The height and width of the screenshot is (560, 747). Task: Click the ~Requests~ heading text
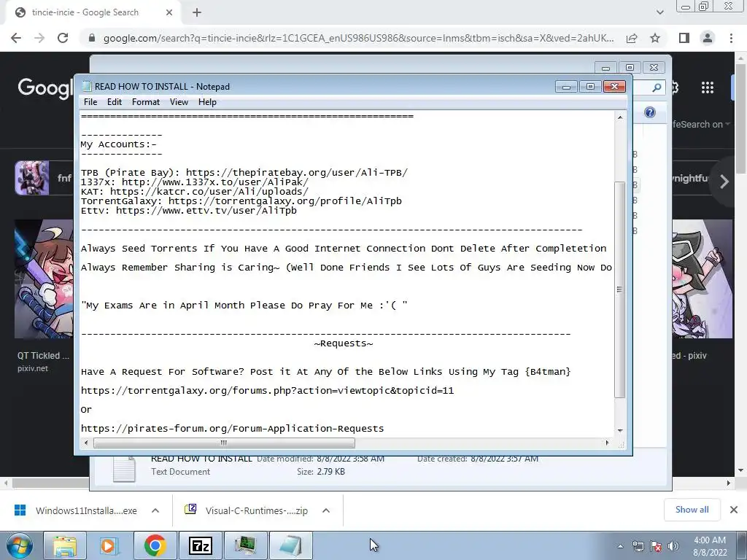[344, 343]
